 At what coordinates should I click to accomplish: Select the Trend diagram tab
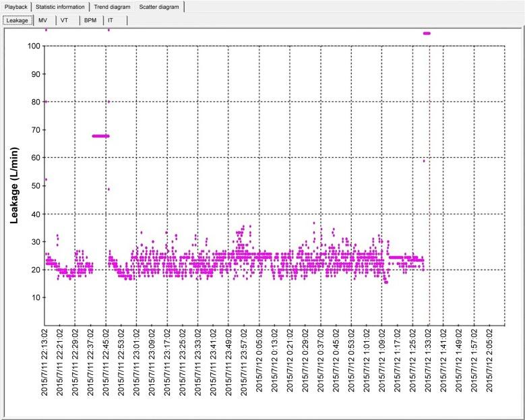pyautogui.click(x=112, y=6)
